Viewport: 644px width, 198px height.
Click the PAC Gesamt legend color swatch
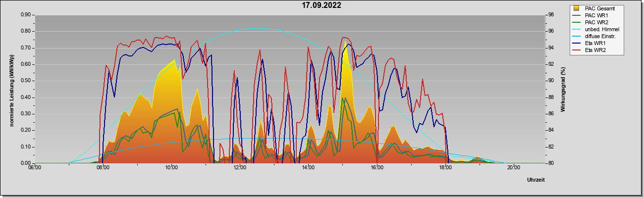tap(577, 8)
